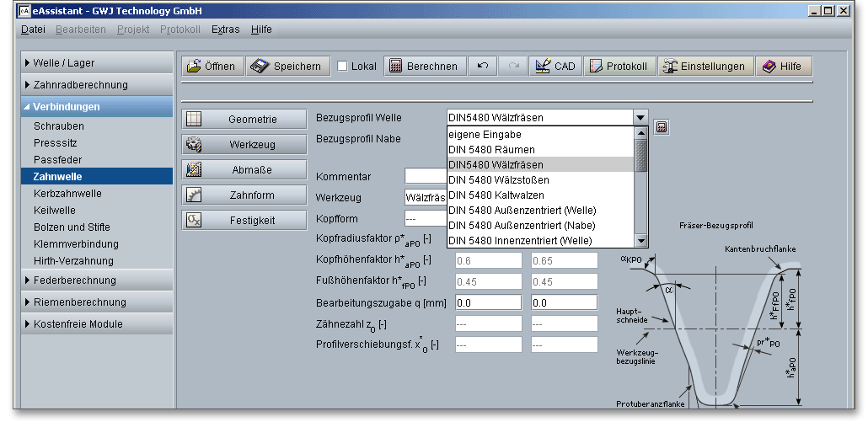Open the Datei menu

(x=33, y=29)
